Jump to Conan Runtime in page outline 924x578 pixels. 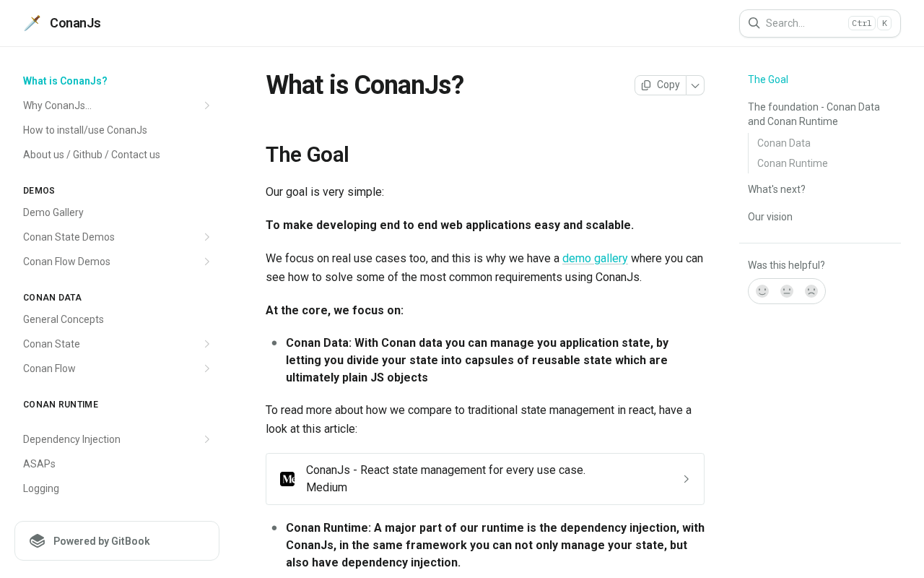792,163
